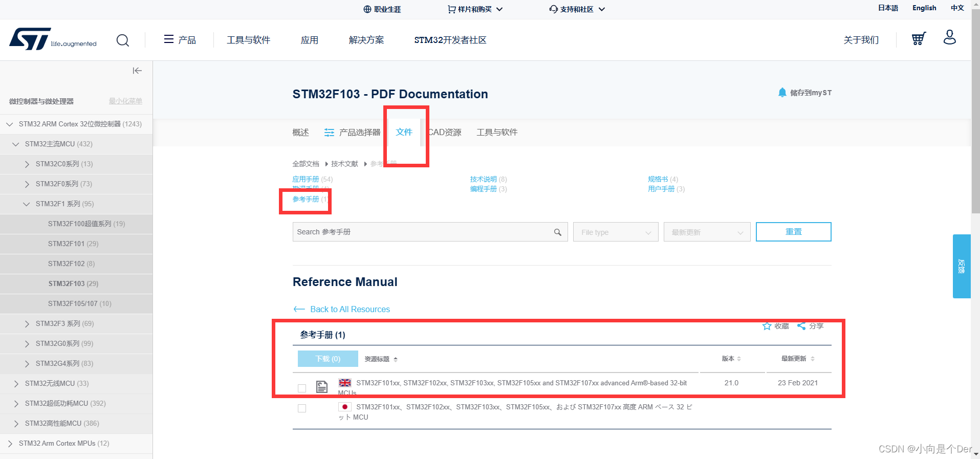Switch to the 工具与软件 product tab
The width and height of the screenshot is (980, 459).
coord(497,133)
